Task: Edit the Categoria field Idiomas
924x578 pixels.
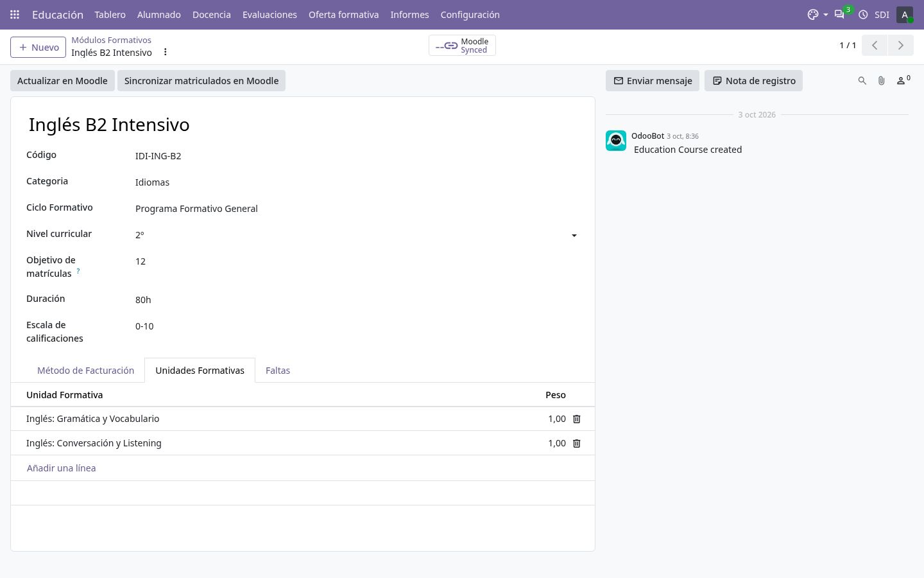Action: tap(356, 182)
